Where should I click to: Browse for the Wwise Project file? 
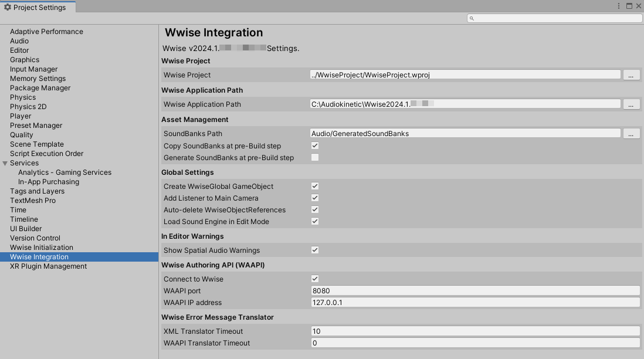[631, 75]
